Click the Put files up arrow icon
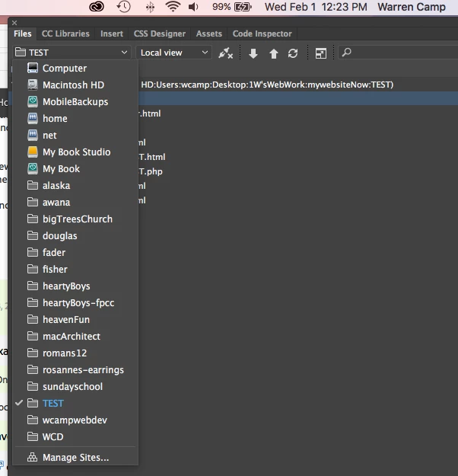 coord(274,53)
